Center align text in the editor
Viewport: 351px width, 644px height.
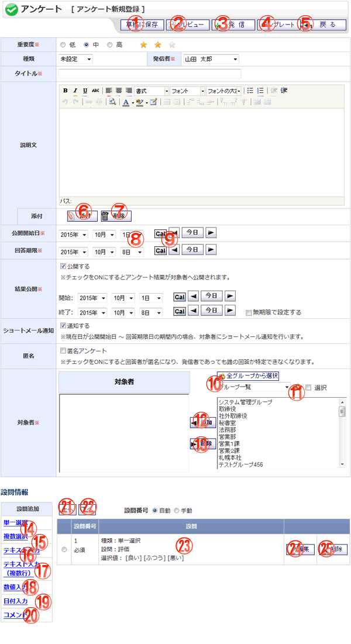click(x=119, y=91)
